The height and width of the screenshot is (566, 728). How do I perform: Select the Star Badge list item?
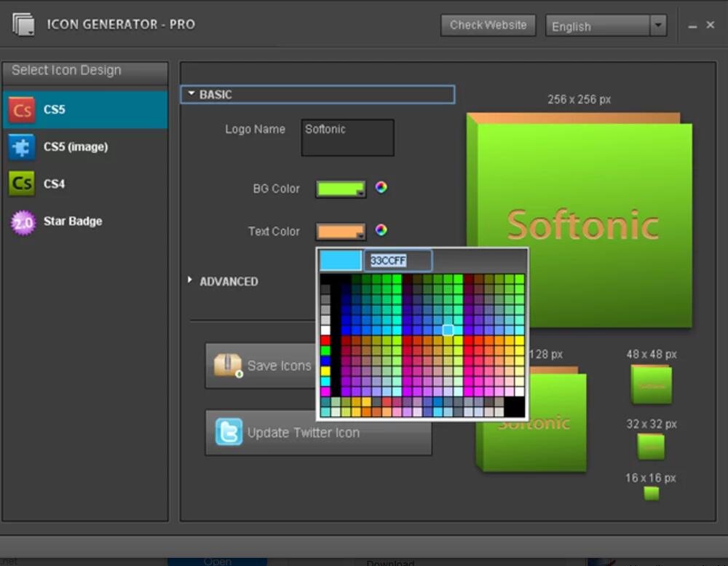click(85, 221)
